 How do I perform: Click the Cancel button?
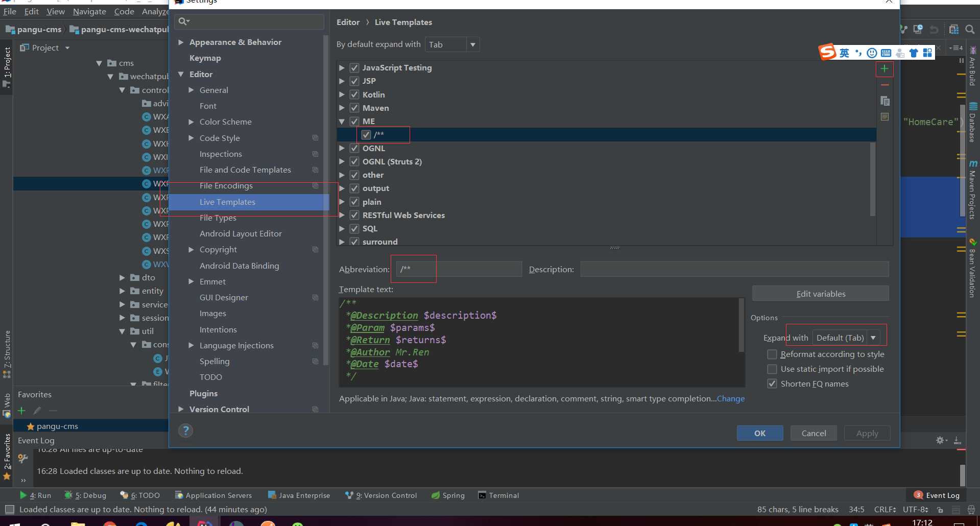814,433
